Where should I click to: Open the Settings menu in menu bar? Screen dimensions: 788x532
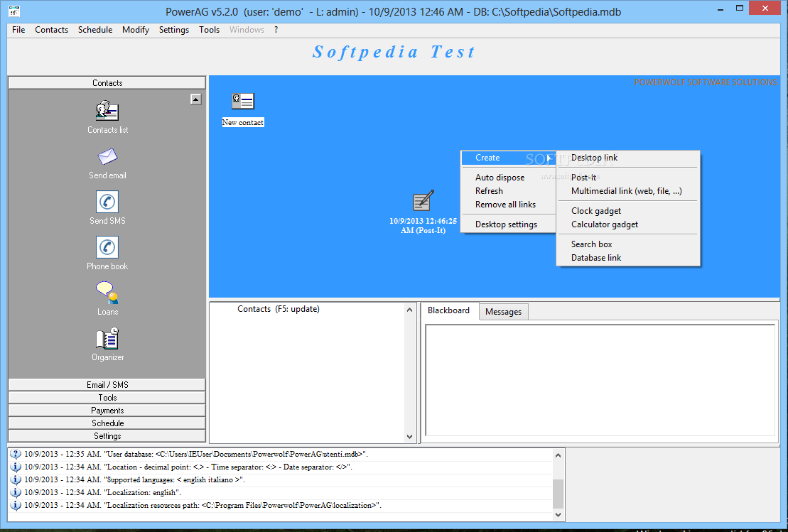point(174,30)
